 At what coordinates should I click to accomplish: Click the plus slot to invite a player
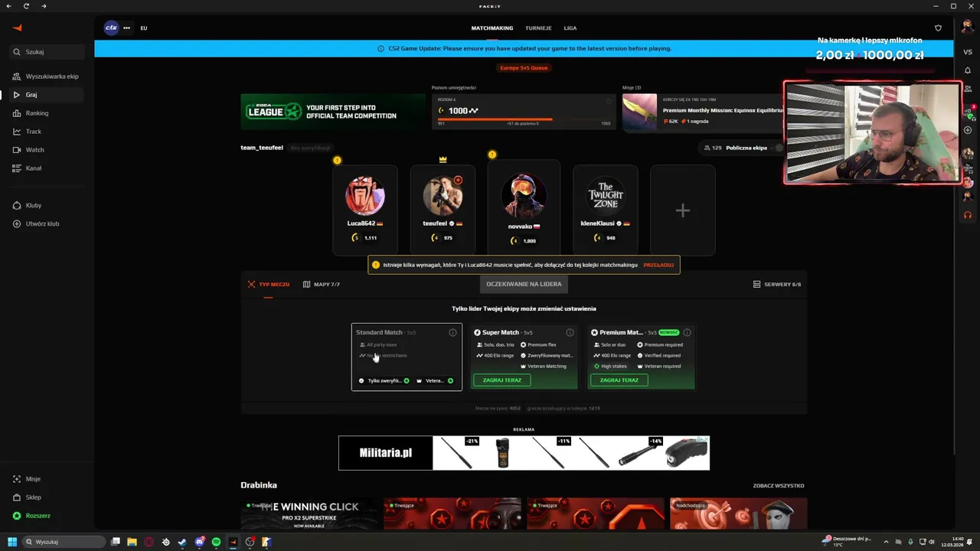(683, 210)
